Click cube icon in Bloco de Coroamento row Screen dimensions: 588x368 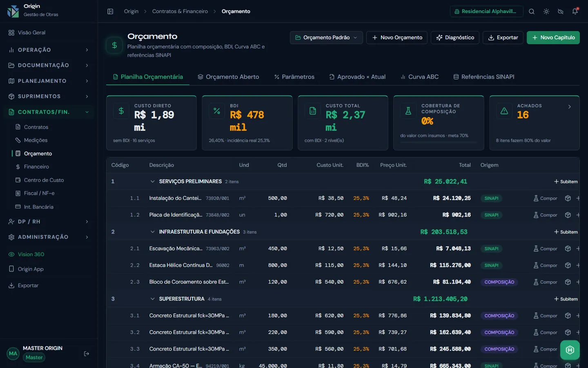click(x=568, y=282)
